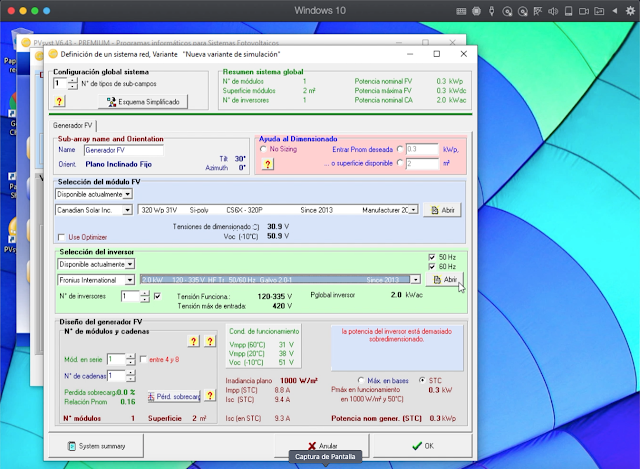Switch to Generador FV tab

pos(73,125)
